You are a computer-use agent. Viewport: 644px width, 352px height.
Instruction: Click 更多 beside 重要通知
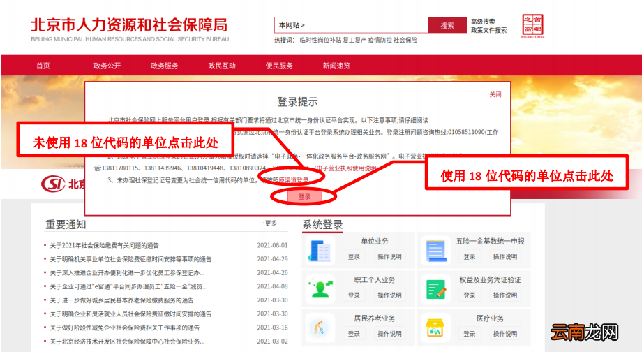point(271,223)
